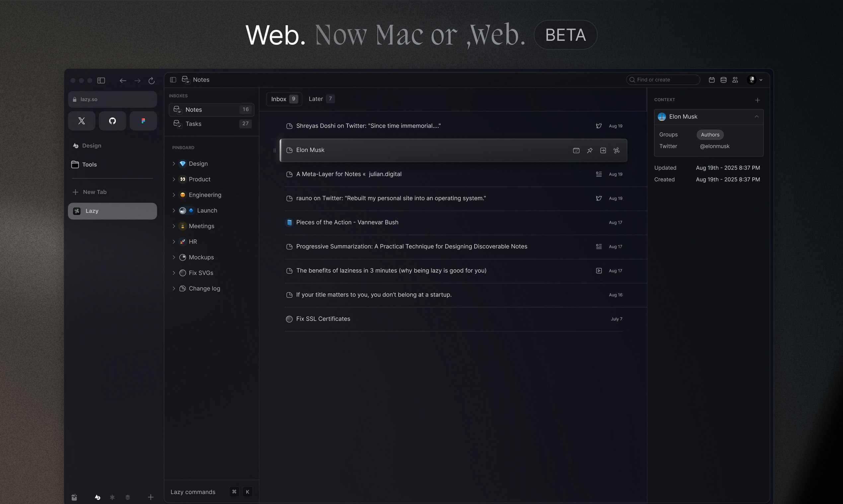Expand the Meetings pinboard item
The width and height of the screenshot is (843, 504).
[x=174, y=226]
